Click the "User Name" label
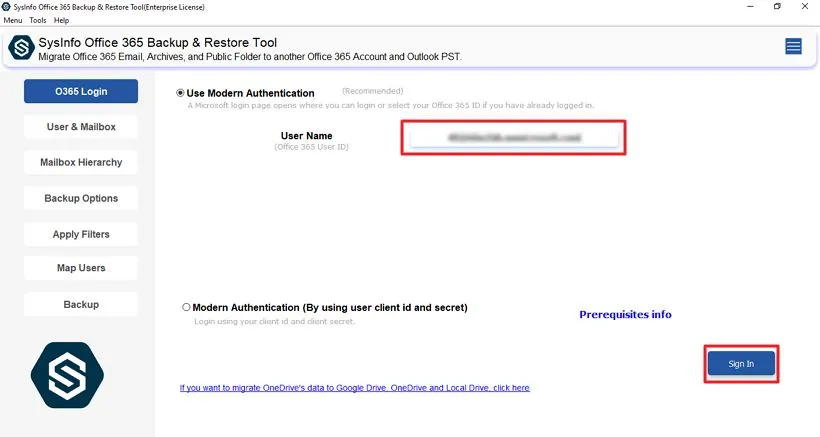 pyautogui.click(x=306, y=135)
